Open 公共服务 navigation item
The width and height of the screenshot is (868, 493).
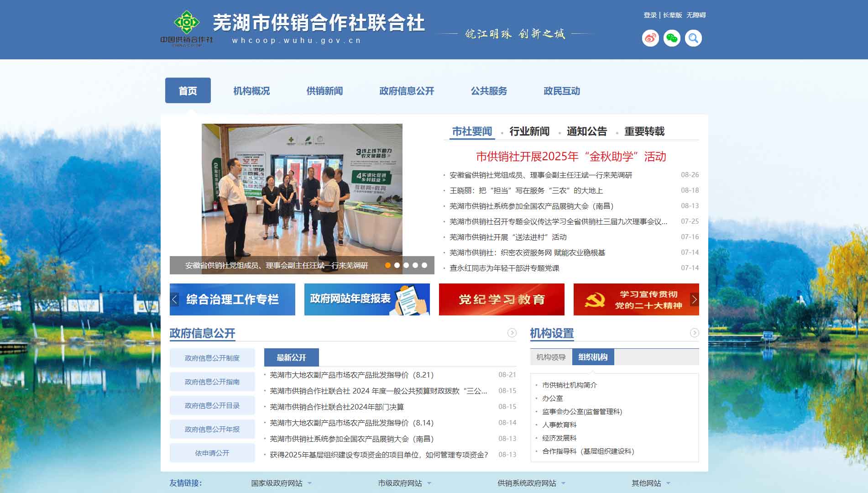point(489,91)
